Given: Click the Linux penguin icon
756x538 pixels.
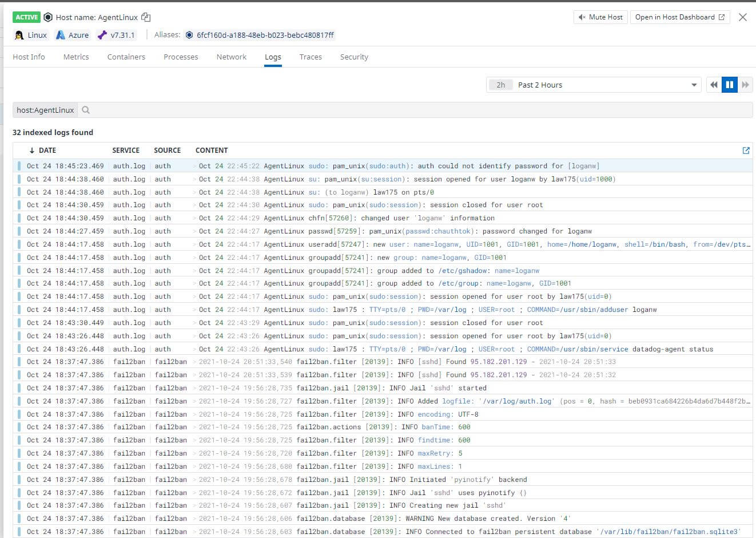Looking at the screenshot, I should click(x=19, y=35).
